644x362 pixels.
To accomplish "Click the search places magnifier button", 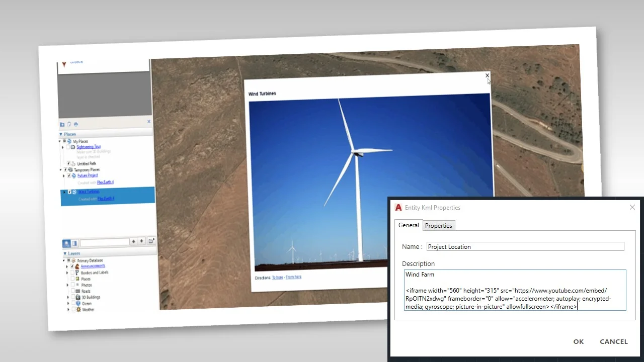I will [x=66, y=243].
